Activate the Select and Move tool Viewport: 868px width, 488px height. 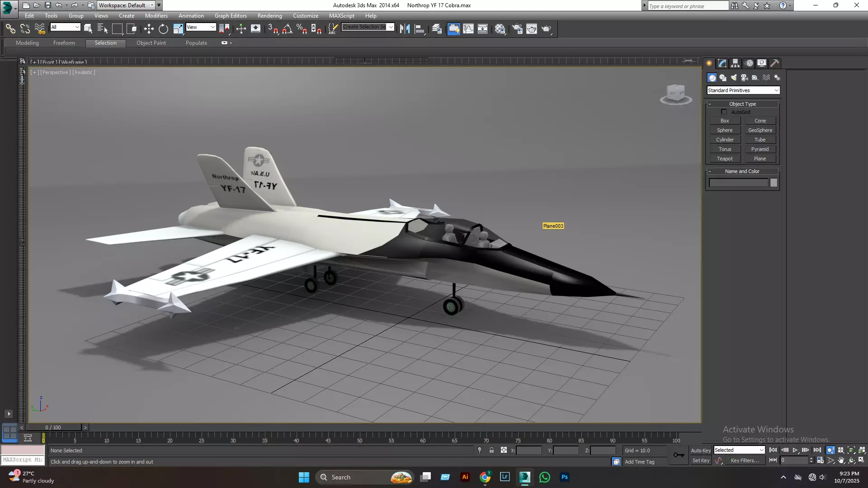point(149,29)
